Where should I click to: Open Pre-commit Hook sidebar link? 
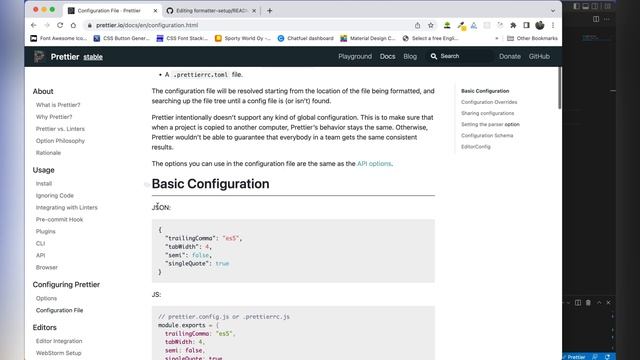point(59,220)
